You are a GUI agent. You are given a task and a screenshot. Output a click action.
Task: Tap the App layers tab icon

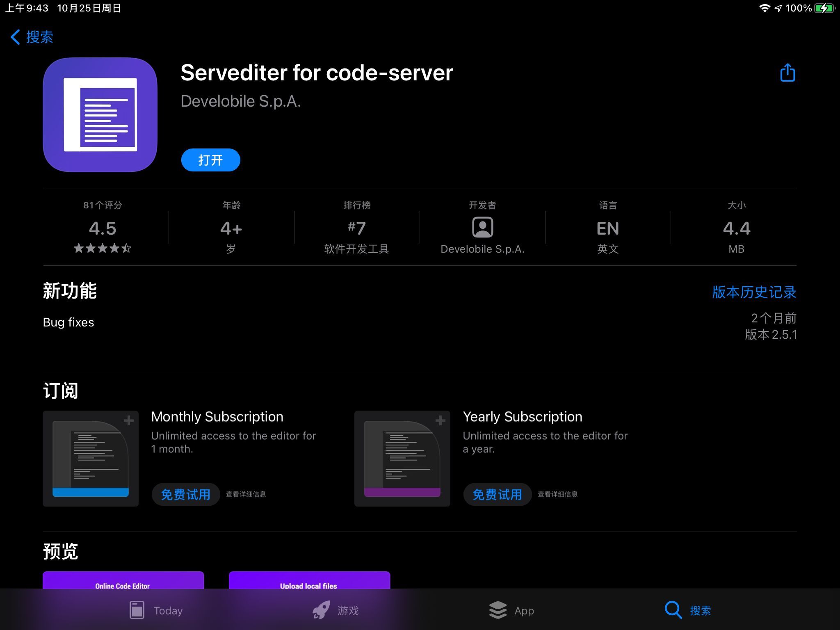[498, 610]
